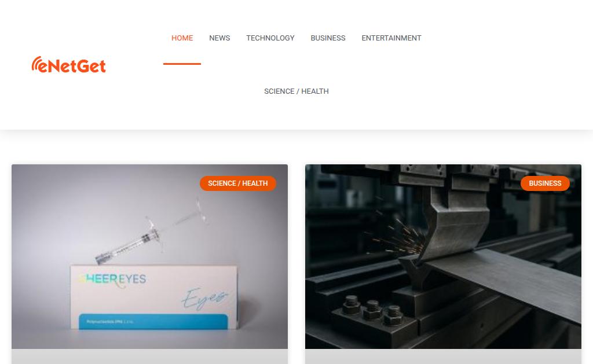The height and width of the screenshot is (364, 593).
Task: Select SCIENCE / HEALTH in the navigation menu
Action: (296, 91)
